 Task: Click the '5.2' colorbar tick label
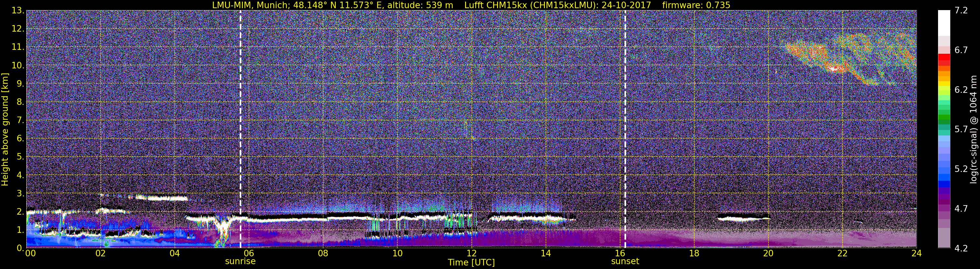click(961, 169)
